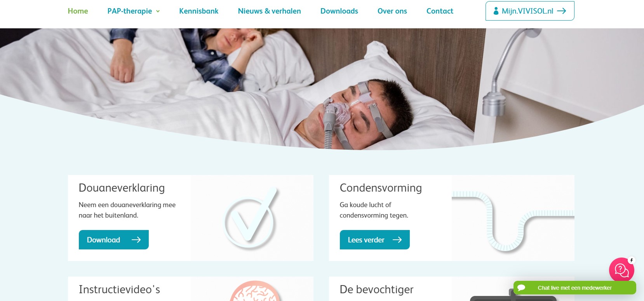Navigate to Downloads in top menu
The height and width of the screenshot is (301, 644).
[339, 11]
